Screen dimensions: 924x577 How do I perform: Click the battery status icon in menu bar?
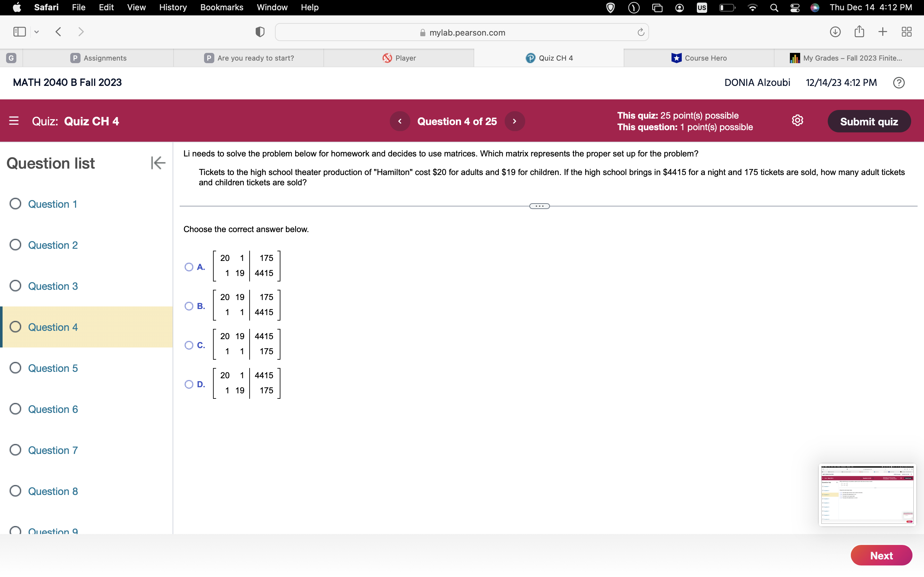726,7
